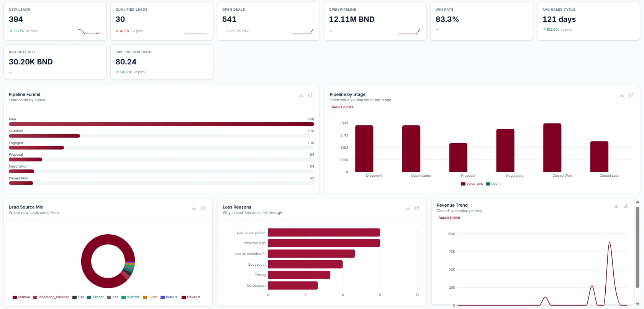Click the Lost to competitor bar
Screen dimensions: 644x309
pyautogui.click(x=324, y=233)
